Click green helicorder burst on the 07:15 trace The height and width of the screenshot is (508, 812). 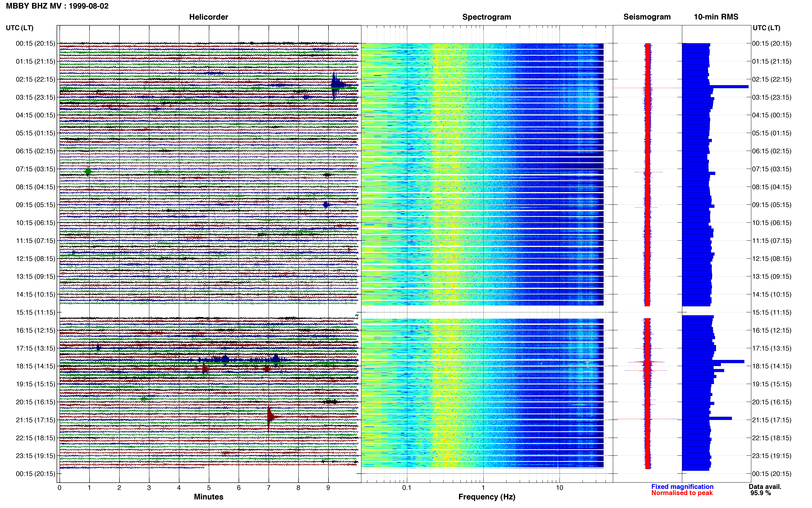(x=88, y=172)
